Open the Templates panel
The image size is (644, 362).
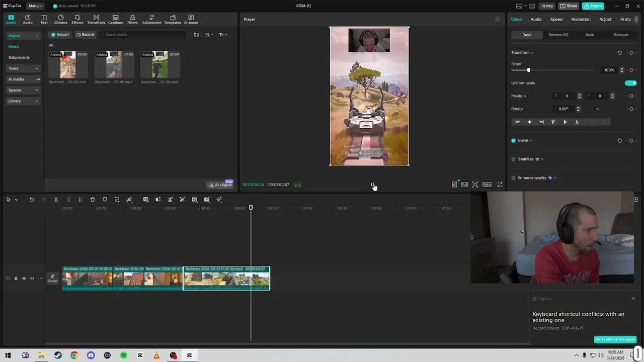coord(173,19)
